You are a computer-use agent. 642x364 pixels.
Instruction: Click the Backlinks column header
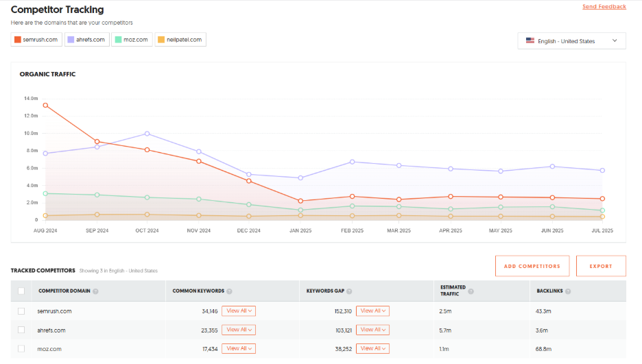[549, 291]
